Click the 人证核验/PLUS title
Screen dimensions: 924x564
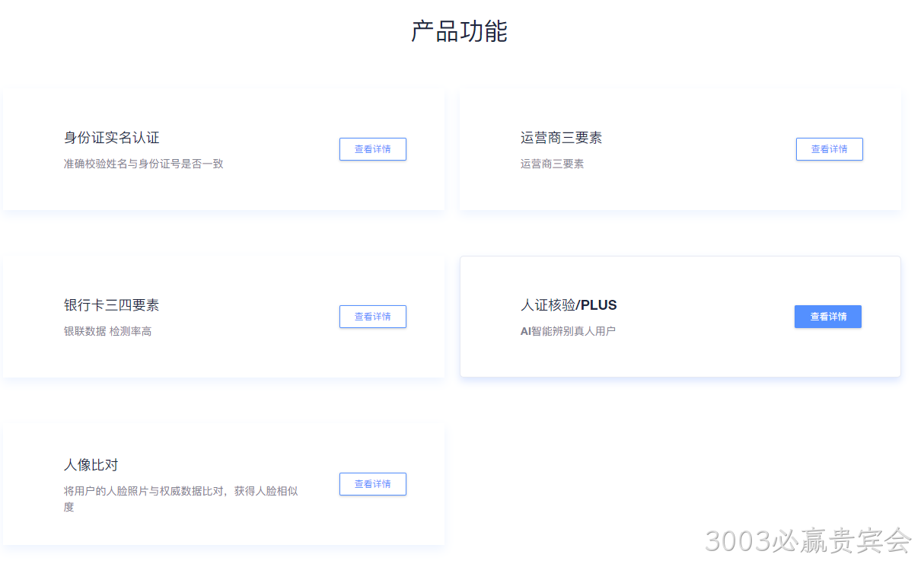(569, 305)
